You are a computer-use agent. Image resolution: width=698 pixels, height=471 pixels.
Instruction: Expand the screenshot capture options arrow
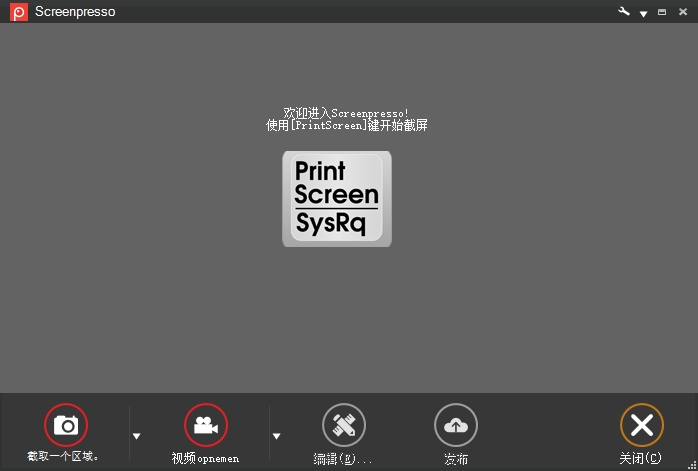(137, 436)
